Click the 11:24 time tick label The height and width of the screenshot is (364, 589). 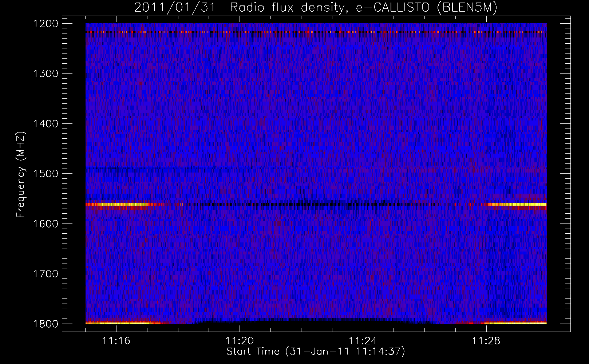363,341
